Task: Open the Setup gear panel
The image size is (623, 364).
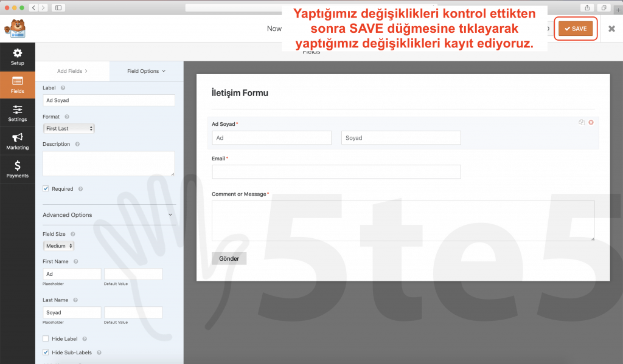Action: [18, 57]
